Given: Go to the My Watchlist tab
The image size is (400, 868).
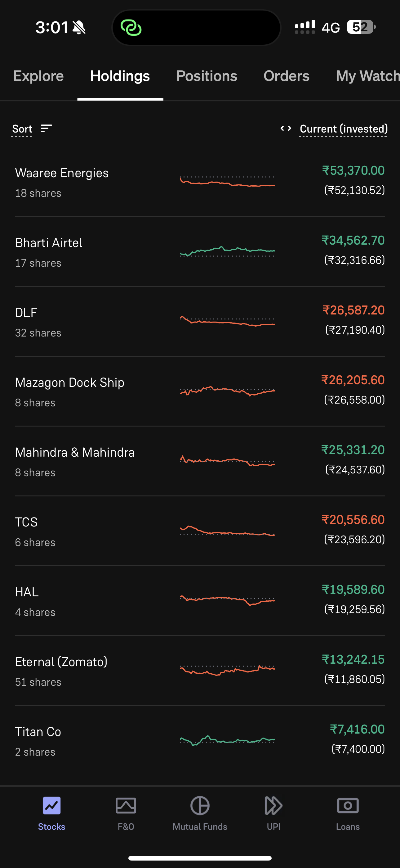Looking at the screenshot, I should (367, 76).
